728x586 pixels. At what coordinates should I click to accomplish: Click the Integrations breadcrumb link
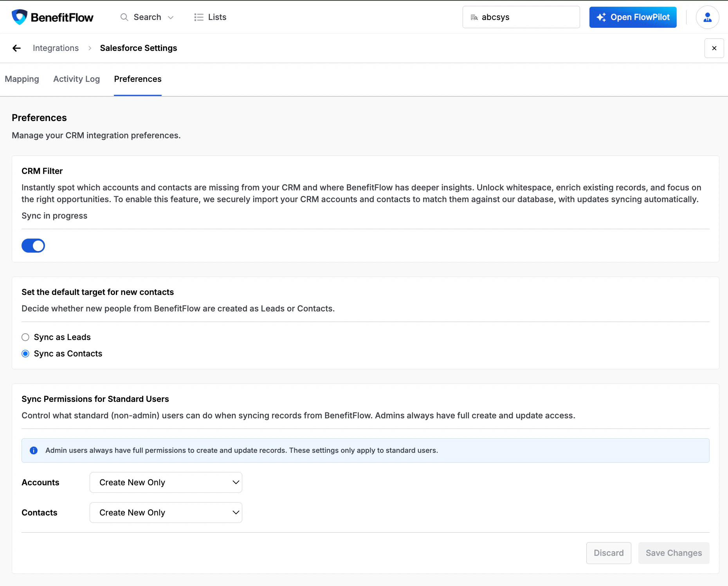tap(56, 48)
